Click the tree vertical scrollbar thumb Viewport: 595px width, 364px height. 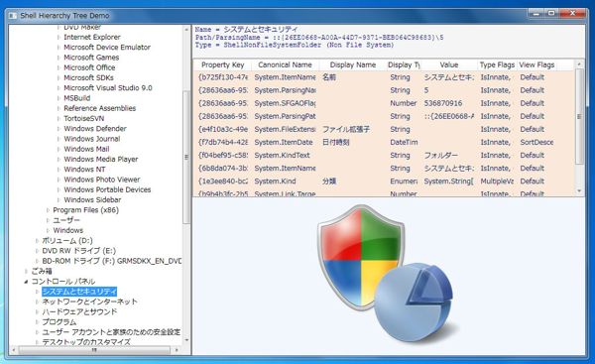[186, 157]
